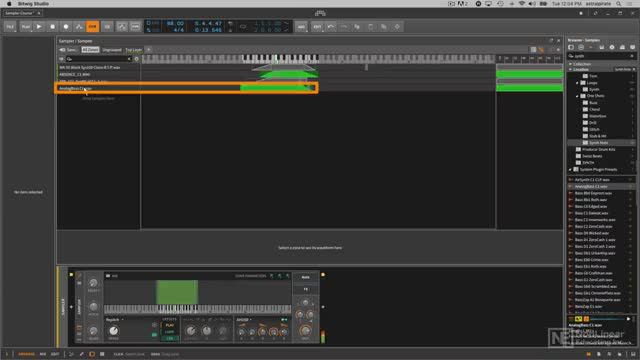Click the fourth Browser panel toolbar icon
The height and width of the screenshot is (360, 640).
tap(602, 47)
